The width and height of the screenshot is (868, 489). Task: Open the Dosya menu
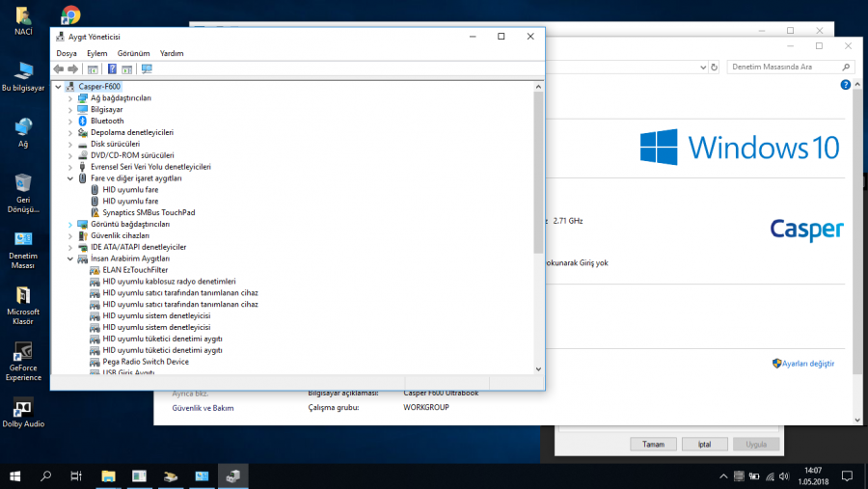(67, 53)
